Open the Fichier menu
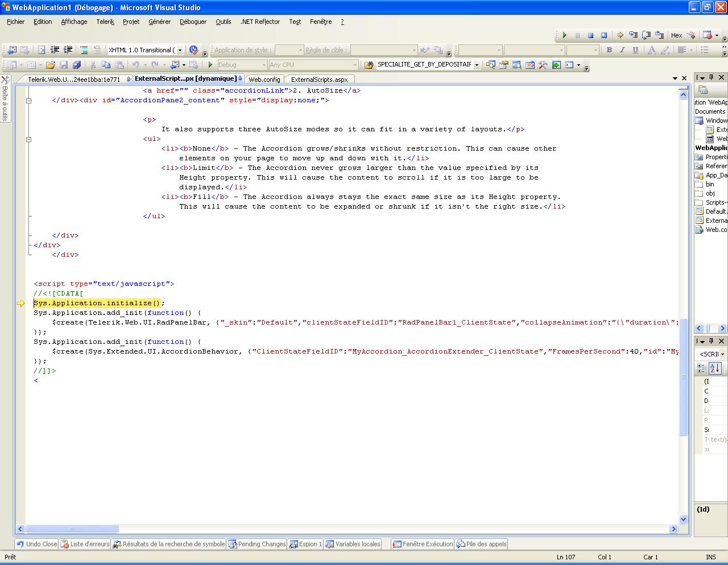728x565 pixels. click(16, 22)
